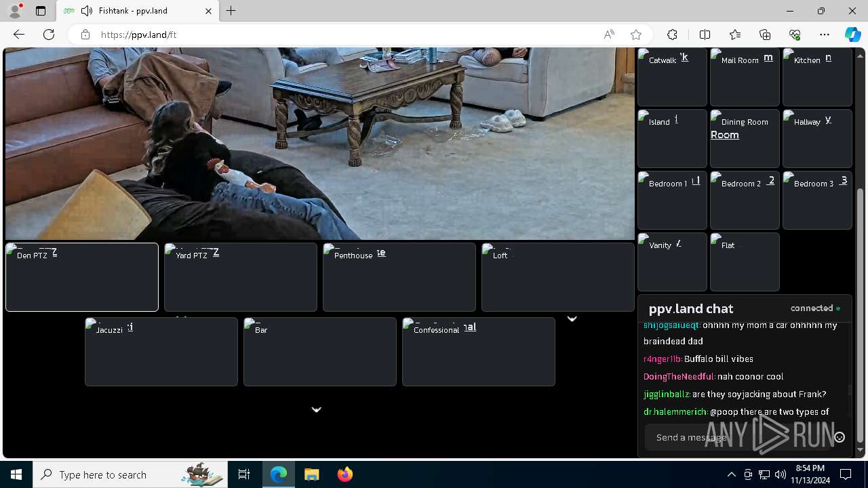Switch to the Hallway camera tile
Screen dimensions: 868x488
[x=817, y=138]
